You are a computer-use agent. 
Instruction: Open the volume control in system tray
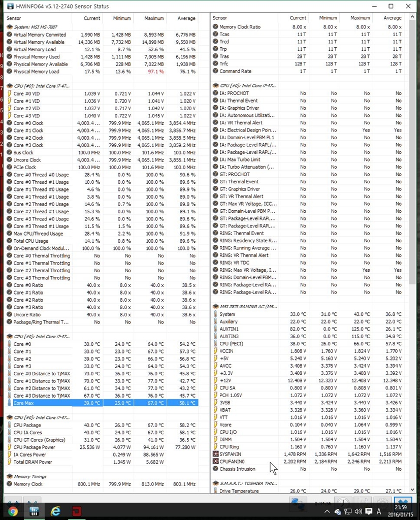358,511
